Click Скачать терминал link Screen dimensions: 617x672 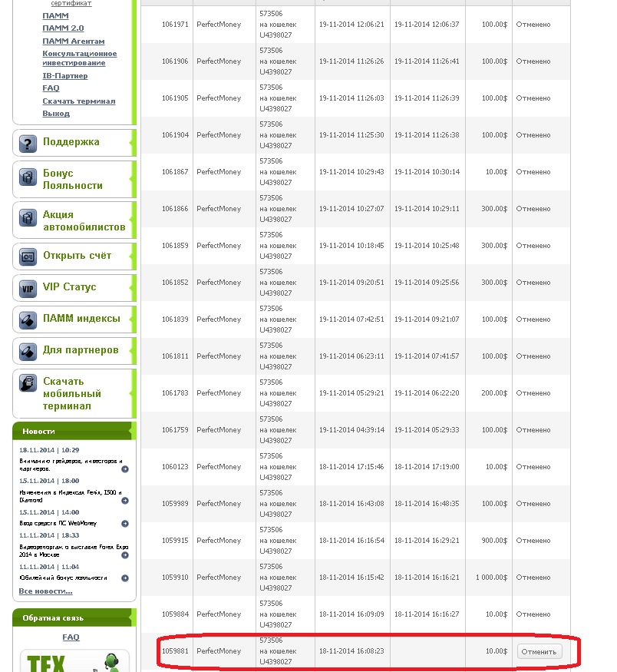click(x=79, y=101)
